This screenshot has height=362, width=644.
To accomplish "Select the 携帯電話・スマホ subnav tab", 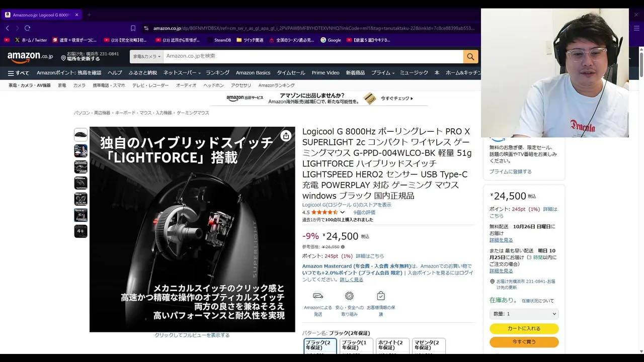I will pyautogui.click(x=109, y=85).
